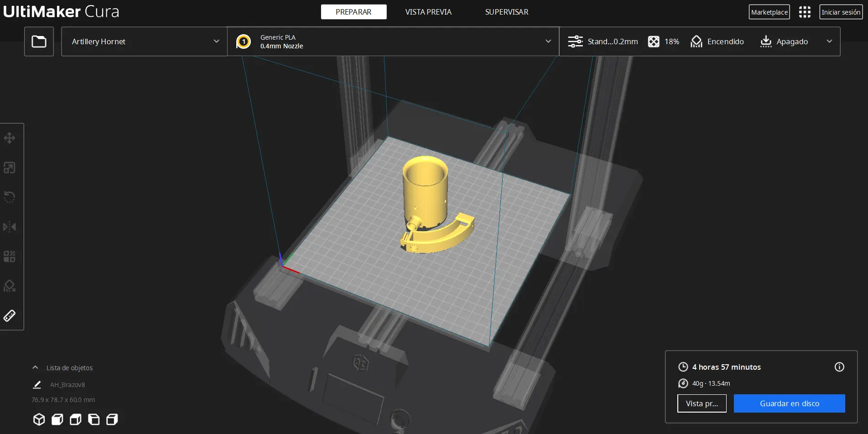Select the Move tool in left toolbar
Image resolution: width=868 pixels, height=434 pixels.
[x=10, y=138]
